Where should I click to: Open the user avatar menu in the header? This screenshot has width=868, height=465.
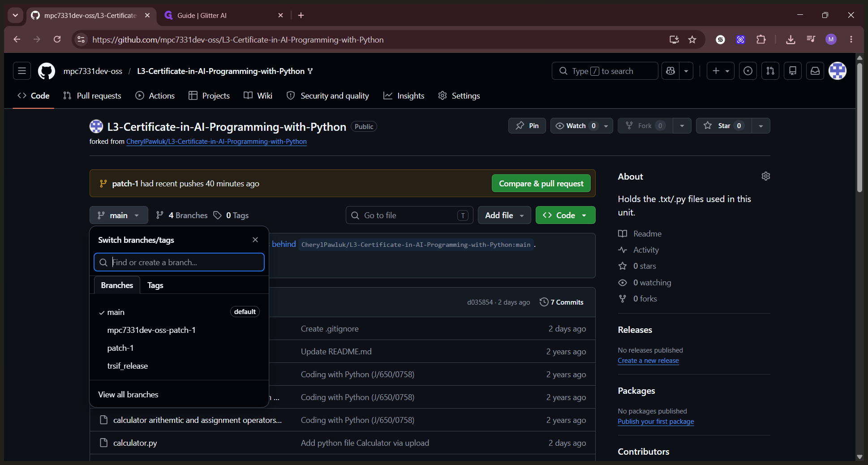[838, 71]
